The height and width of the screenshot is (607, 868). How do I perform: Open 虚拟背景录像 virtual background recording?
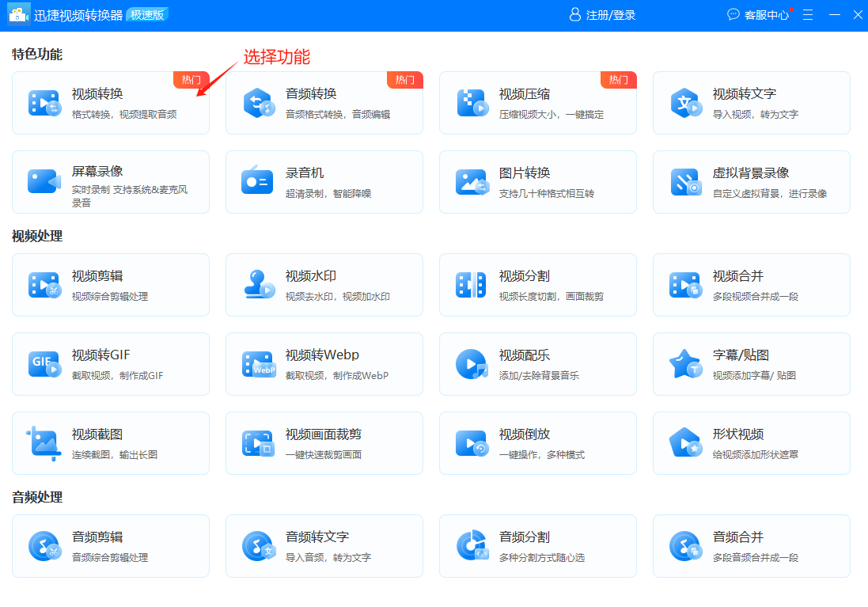pos(752,182)
